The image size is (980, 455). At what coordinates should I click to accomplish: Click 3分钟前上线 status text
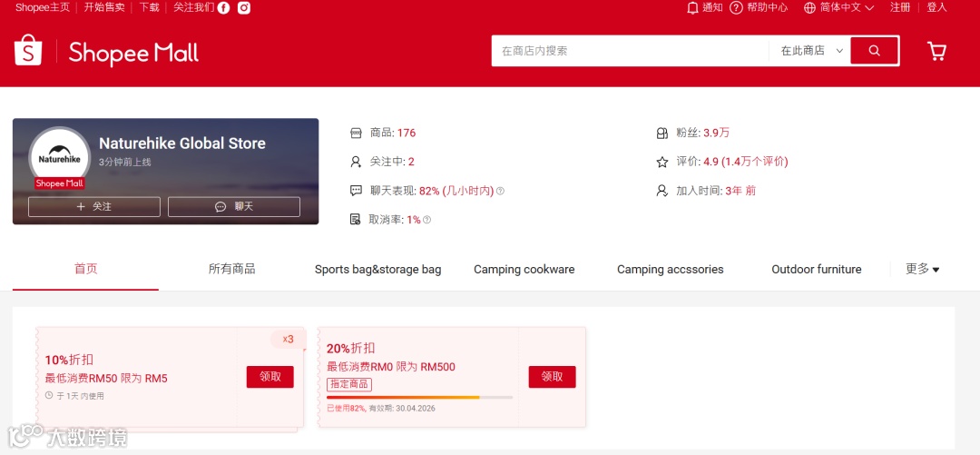click(125, 162)
